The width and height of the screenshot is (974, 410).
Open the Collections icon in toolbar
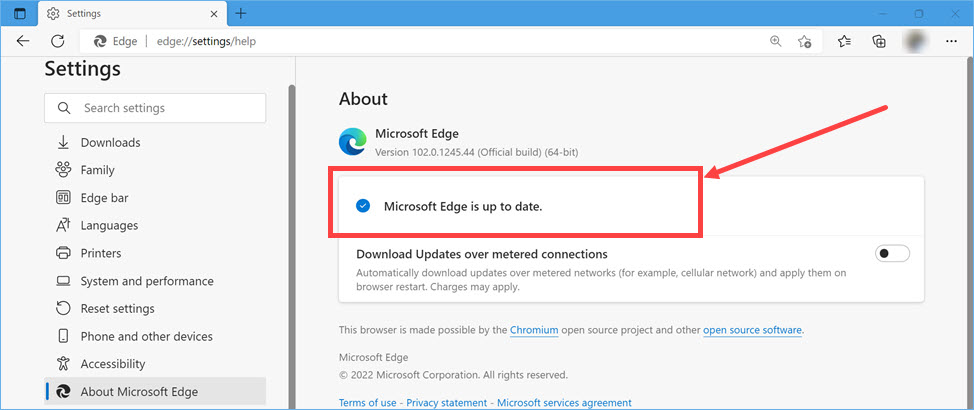(879, 41)
